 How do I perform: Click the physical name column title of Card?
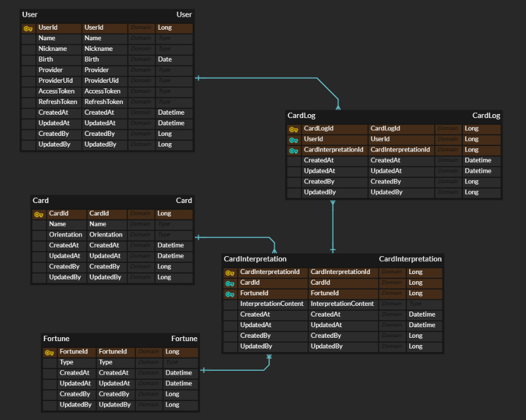coord(184,200)
